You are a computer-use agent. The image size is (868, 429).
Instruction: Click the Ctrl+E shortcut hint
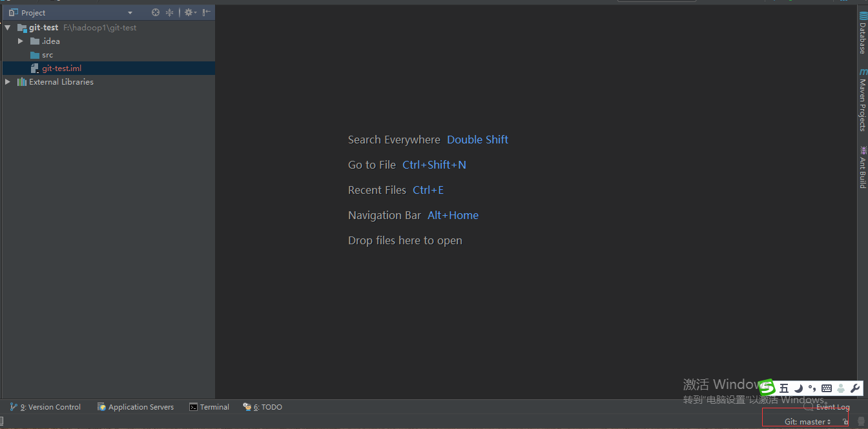click(428, 190)
